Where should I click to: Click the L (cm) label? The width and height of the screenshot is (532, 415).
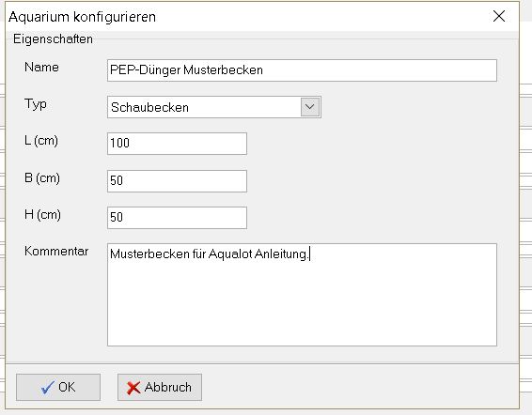[41, 141]
